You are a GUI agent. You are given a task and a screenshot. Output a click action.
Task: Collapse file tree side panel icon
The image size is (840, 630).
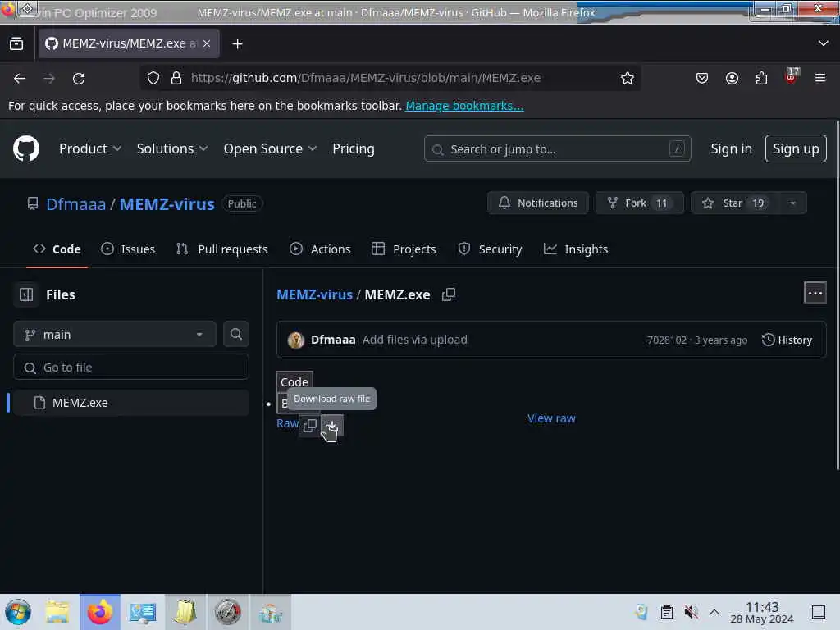point(26,294)
